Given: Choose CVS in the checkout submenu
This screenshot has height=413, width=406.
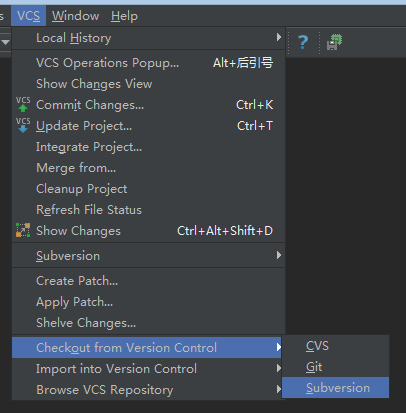Looking at the screenshot, I should pos(335,346).
